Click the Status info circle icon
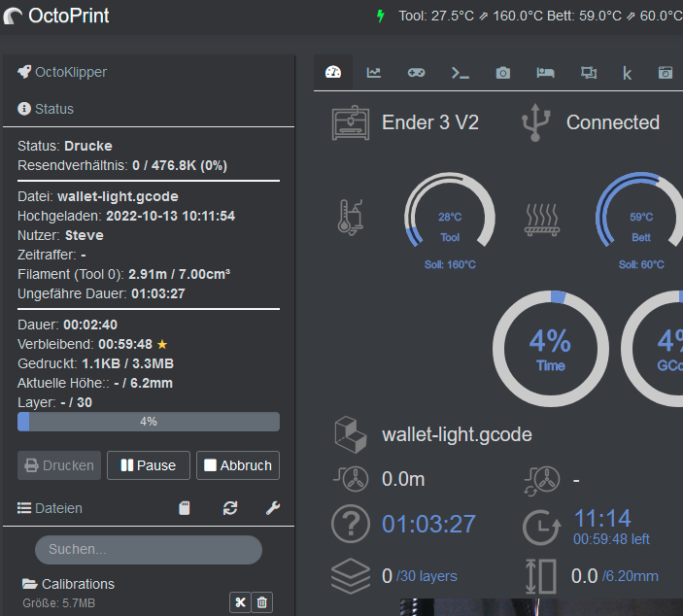683x616 pixels. click(x=24, y=109)
